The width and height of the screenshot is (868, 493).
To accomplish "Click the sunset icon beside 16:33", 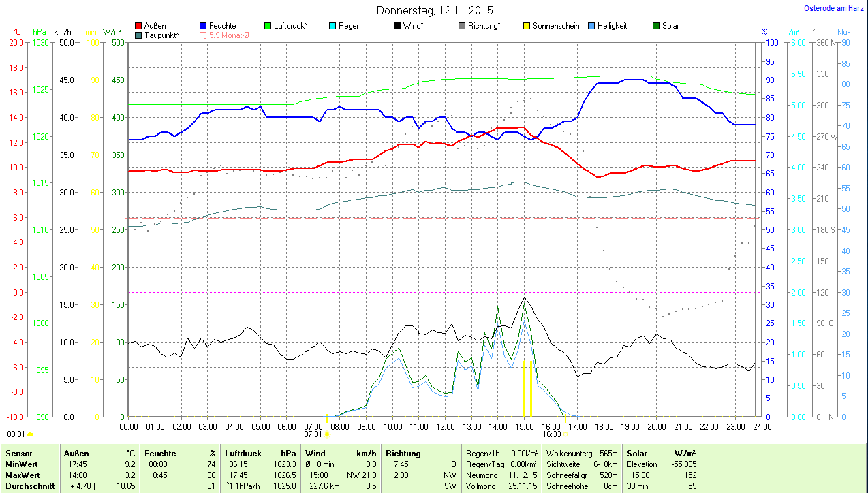I will coord(566,434).
